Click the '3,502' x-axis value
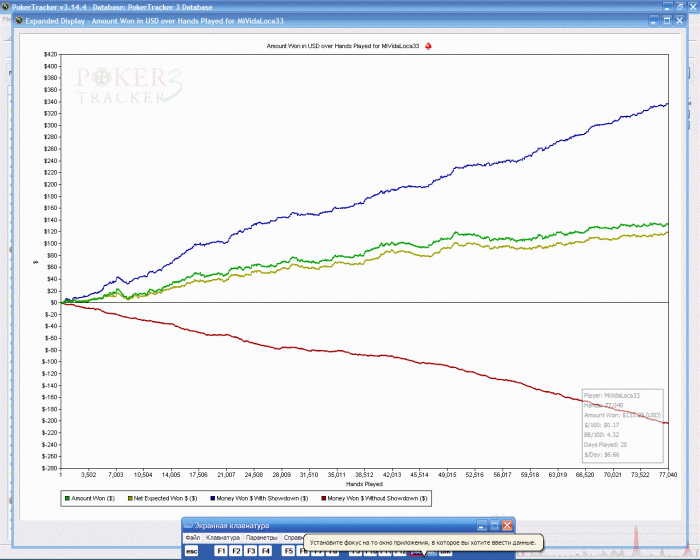 tap(88, 475)
